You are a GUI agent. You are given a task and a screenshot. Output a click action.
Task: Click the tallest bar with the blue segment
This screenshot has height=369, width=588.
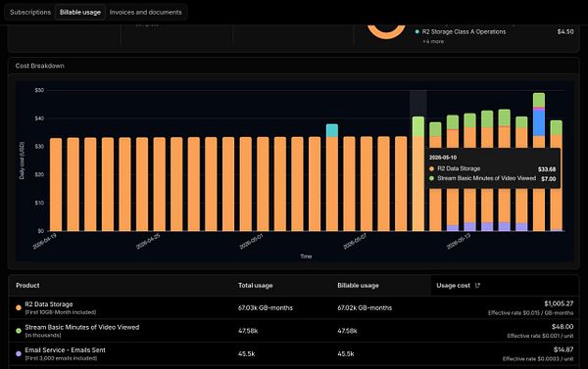tap(539, 161)
